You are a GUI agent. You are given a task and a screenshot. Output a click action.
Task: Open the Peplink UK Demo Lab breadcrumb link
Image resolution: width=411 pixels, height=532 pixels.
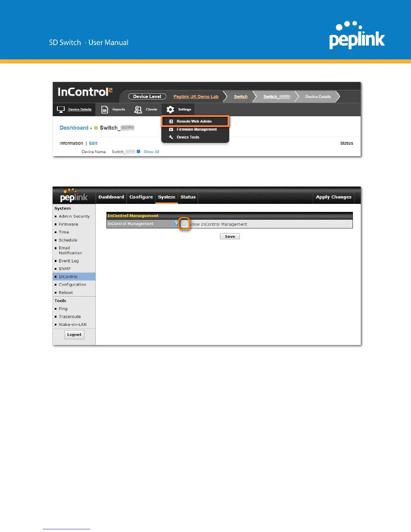tap(196, 97)
